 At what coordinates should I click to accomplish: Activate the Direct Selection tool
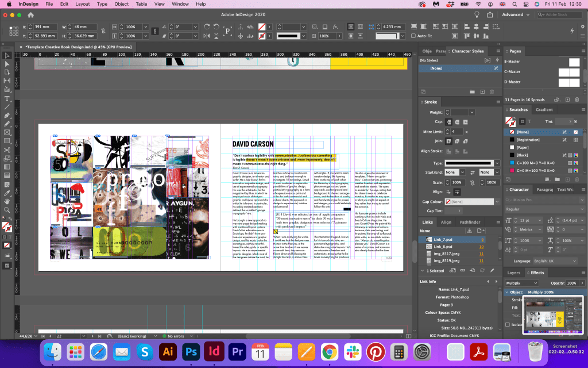[7, 64]
